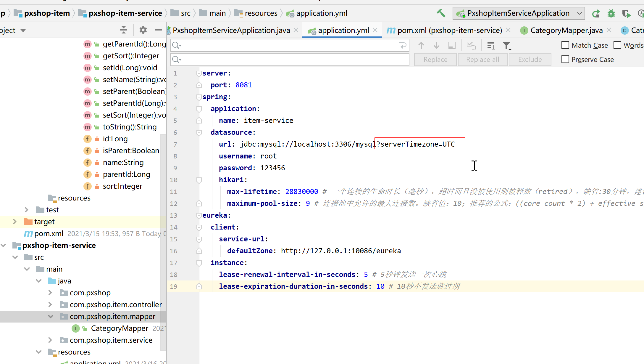The image size is (644, 364).
Task: Open project panel settings gear
Action: click(x=143, y=30)
